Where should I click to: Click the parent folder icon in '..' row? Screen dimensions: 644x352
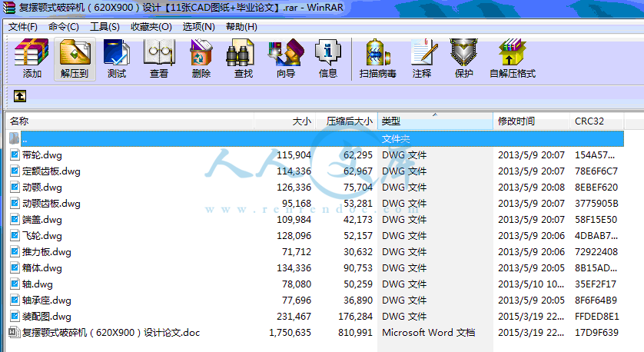(14, 138)
